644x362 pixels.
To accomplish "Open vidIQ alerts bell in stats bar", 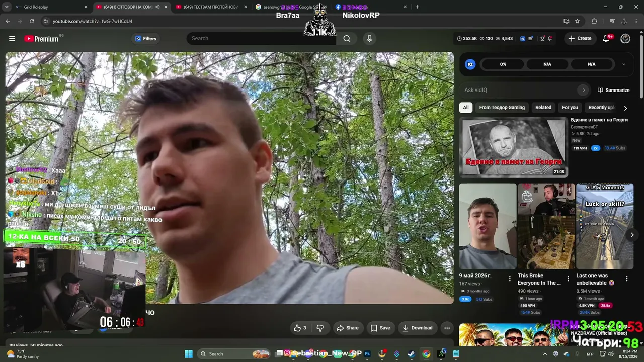I will (x=550, y=39).
